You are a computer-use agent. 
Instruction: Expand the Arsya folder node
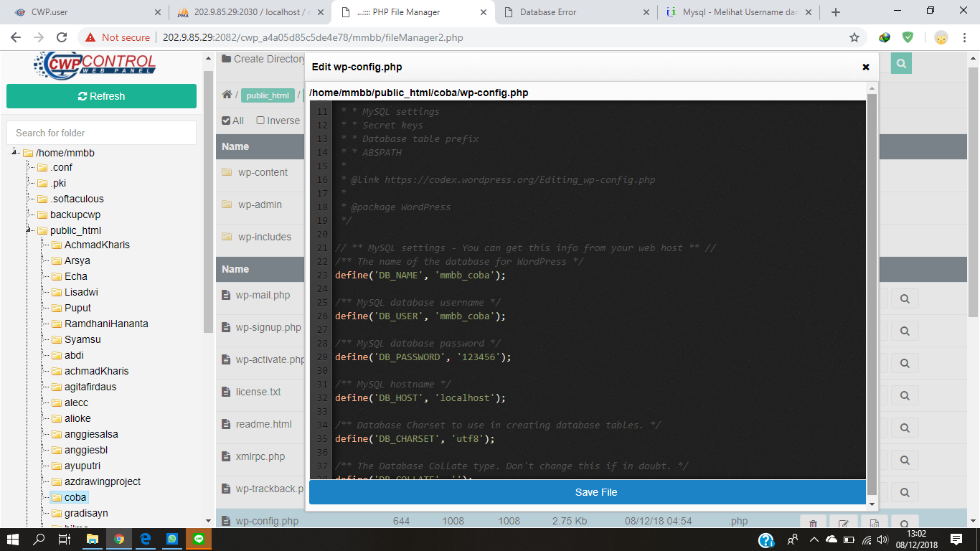pyautogui.click(x=44, y=260)
